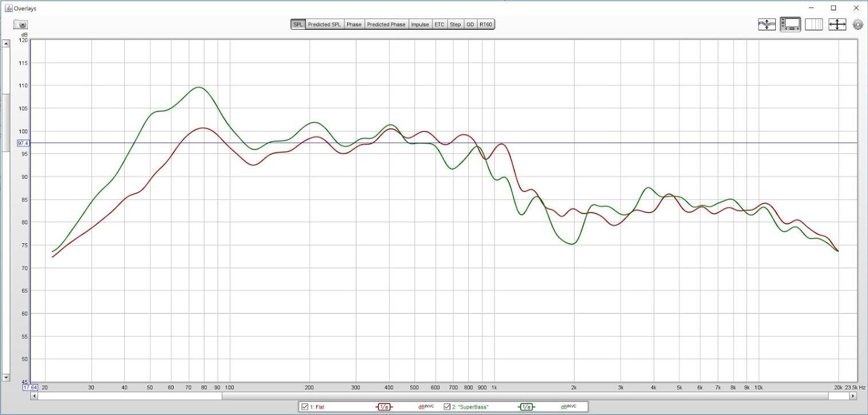The image size is (868, 415).
Task: Click the vertical scrollbar up arrow
Action: 6,44
